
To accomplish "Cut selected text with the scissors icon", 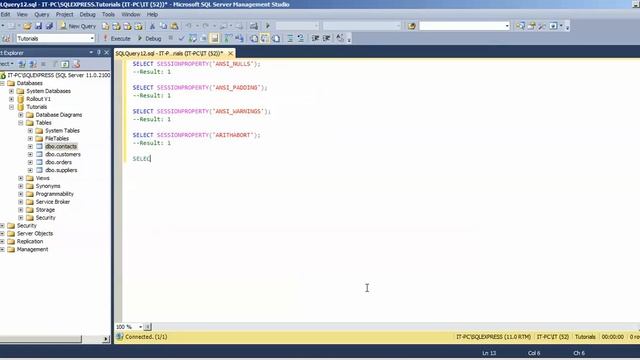I will pos(152,26).
